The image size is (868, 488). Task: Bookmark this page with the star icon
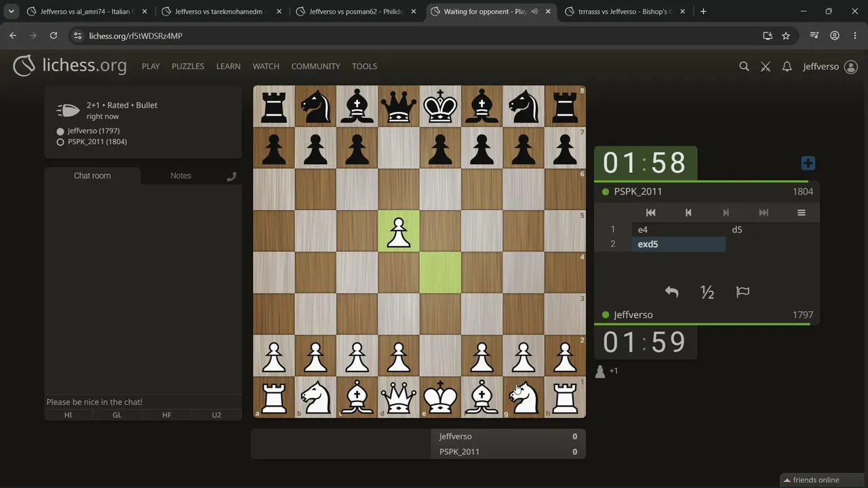786,36
